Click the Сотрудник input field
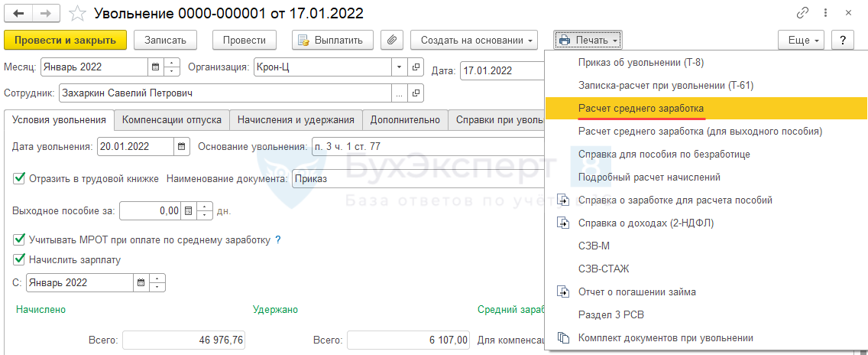Screen dimensions: 868x355 click(225, 93)
